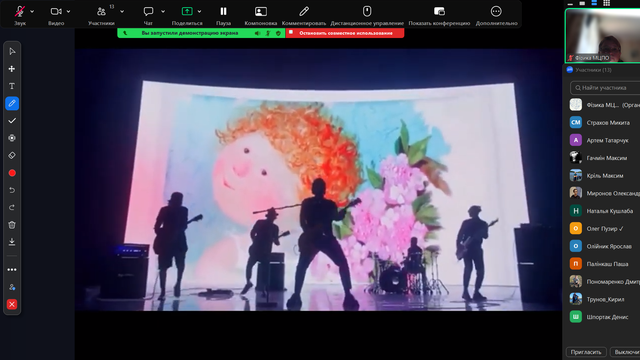Open the three-dots annotation options

12,270
